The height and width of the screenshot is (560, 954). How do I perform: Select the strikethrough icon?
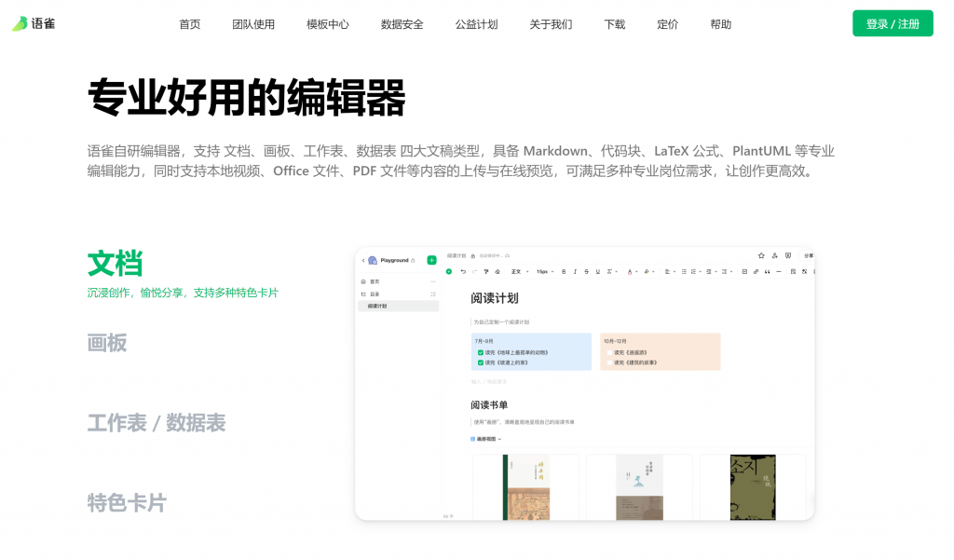pyautogui.click(x=588, y=271)
